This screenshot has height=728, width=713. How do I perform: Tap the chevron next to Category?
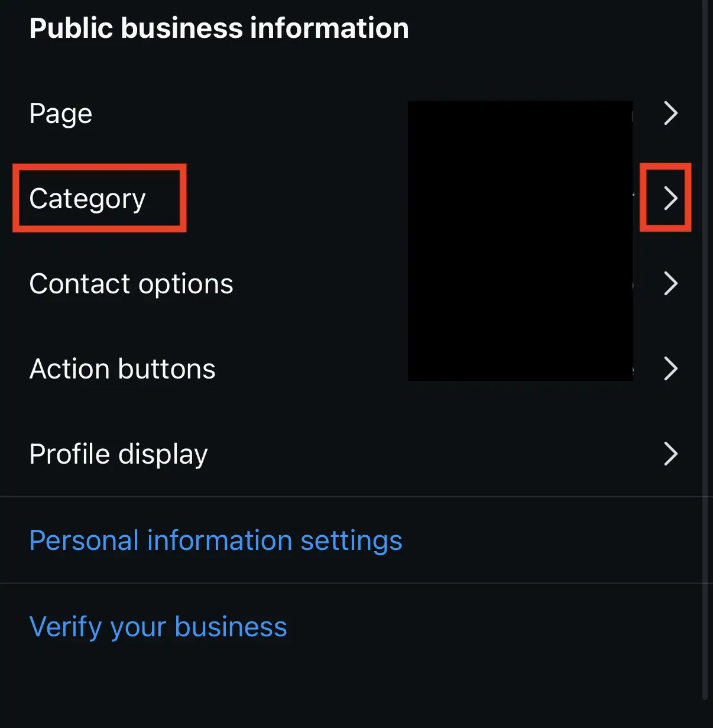click(670, 198)
